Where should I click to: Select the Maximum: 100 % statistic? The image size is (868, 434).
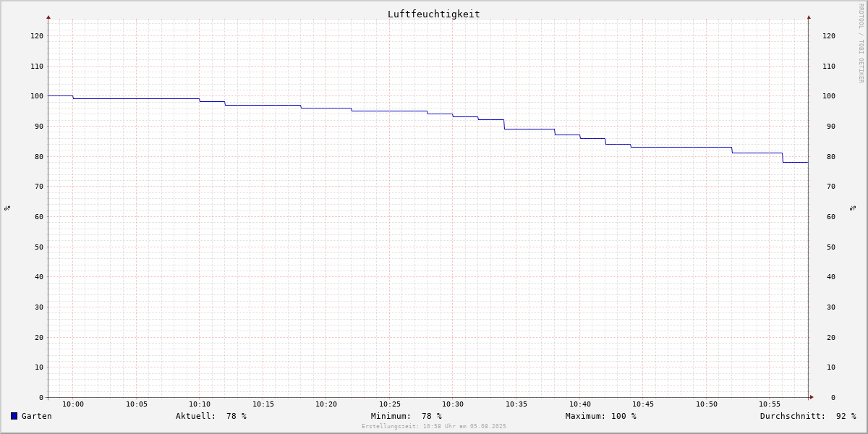[601, 416]
